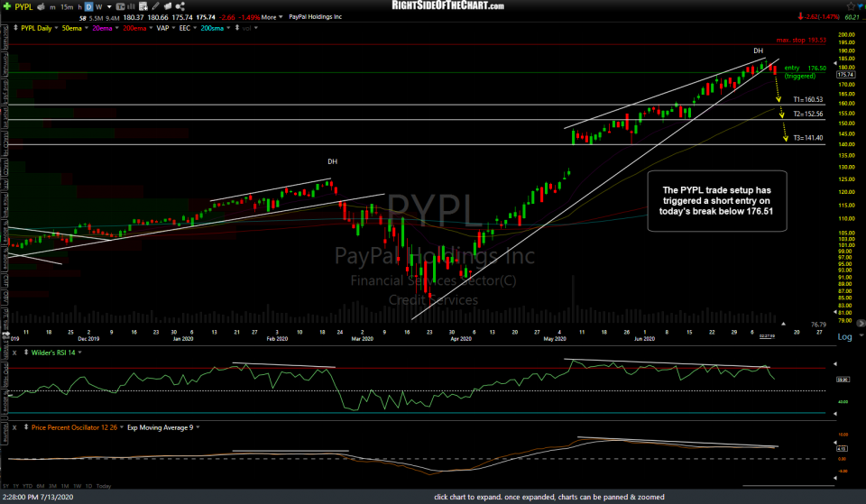The width and height of the screenshot is (866, 504).
Task: Click the bar-style icon in top toolbar
Action: click(132, 6)
